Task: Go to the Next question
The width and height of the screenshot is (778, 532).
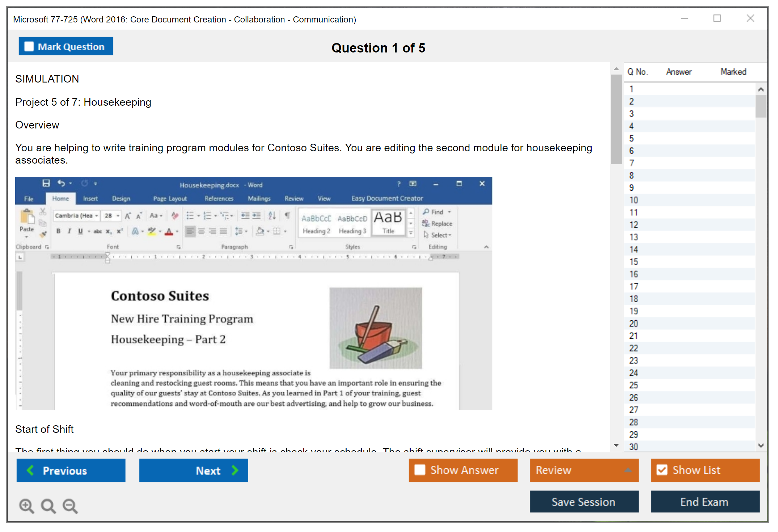Action: [x=194, y=470]
